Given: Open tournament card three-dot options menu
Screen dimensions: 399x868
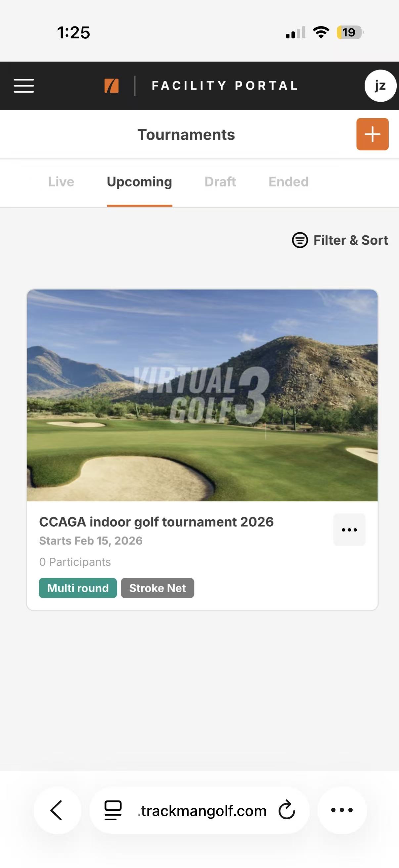Looking at the screenshot, I should click(349, 530).
